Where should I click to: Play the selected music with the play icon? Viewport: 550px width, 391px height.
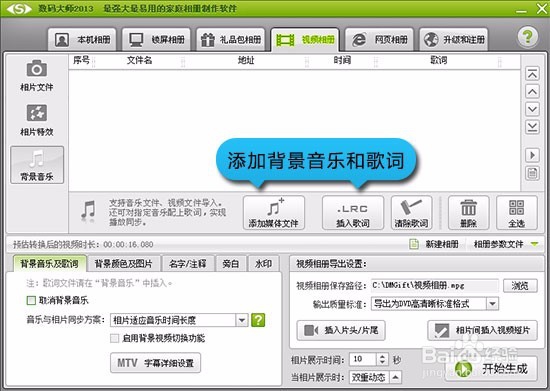[532, 155]
